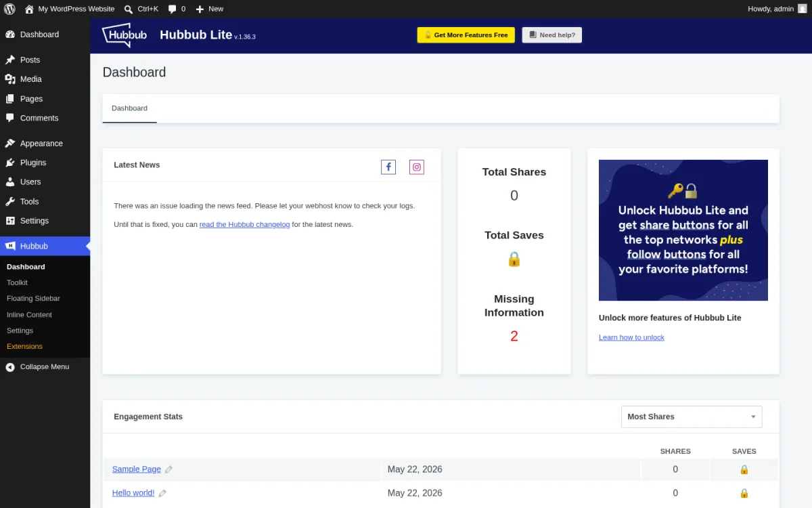Open the Plugins menu
The image size is (812, 508).
[x=45, y=163]
